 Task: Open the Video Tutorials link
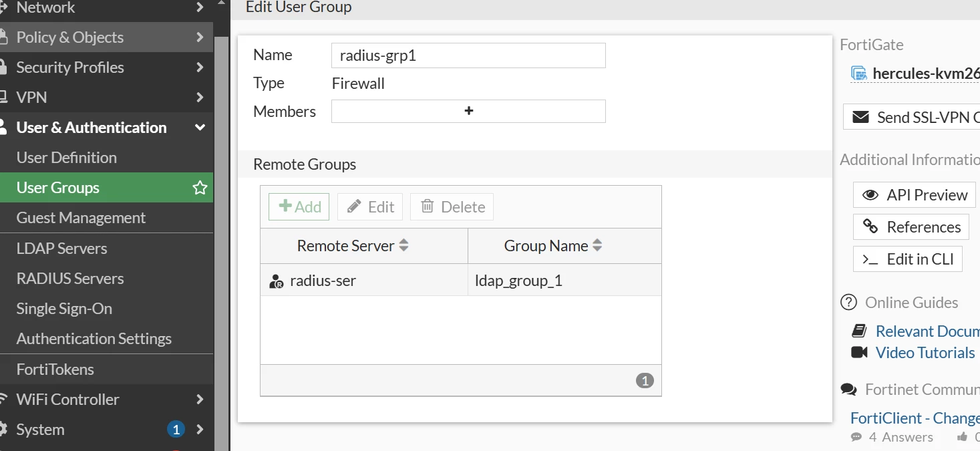(925, 352)
